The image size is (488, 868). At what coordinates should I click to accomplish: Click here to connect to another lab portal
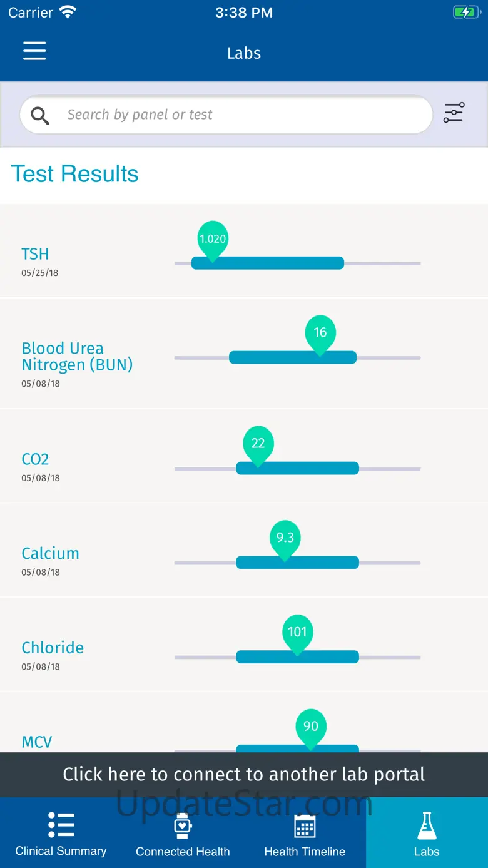point(244,774)
